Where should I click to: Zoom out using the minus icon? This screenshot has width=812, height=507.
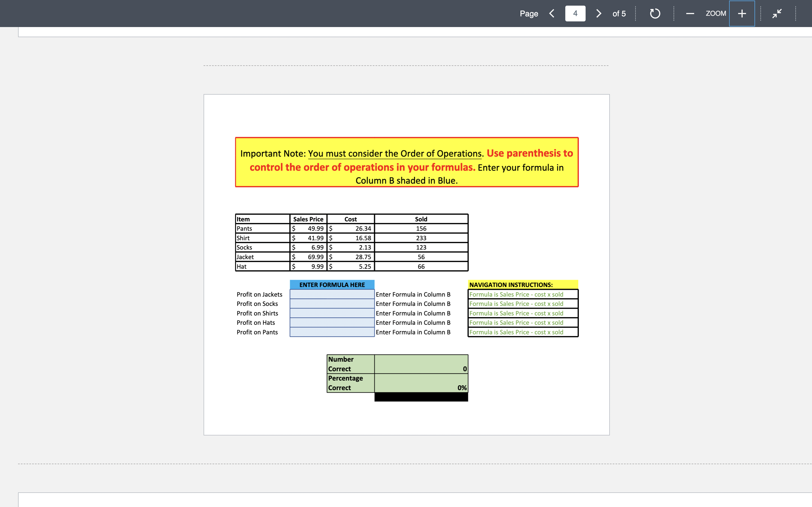pos(690,14)
